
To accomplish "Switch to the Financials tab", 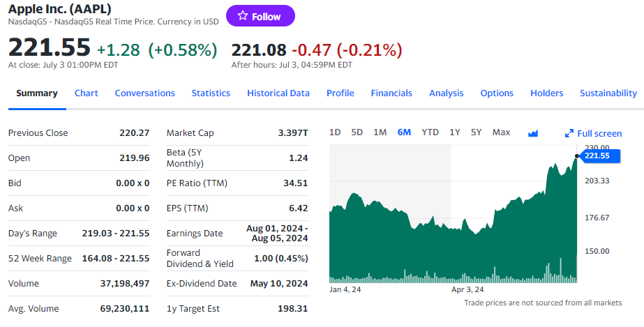I will (391, 93).
